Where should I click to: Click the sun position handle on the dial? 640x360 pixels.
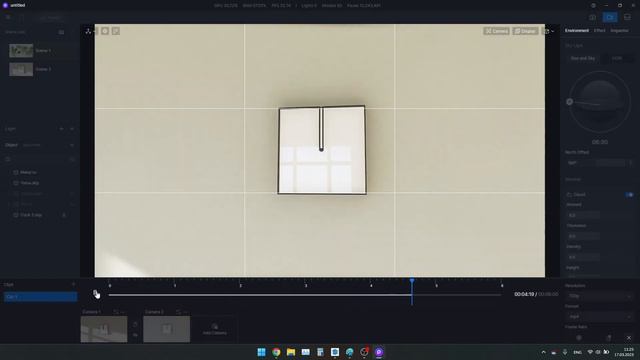pos(570,102)
